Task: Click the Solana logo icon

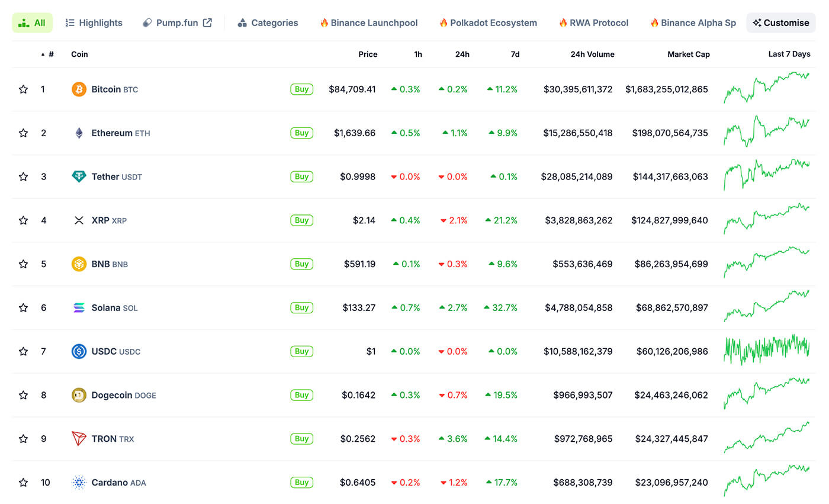Action: coord(79,308)
